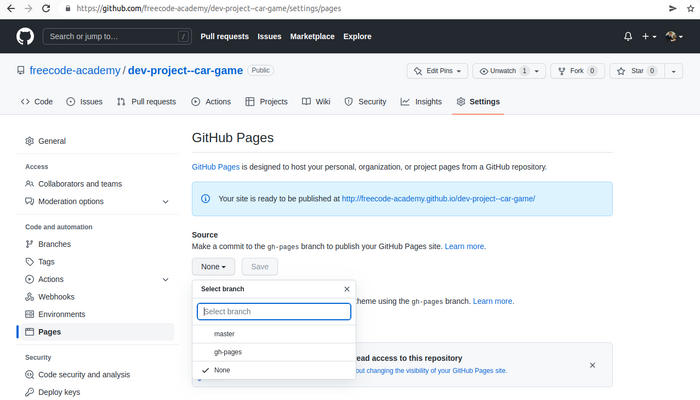Open link about changing GitHub Pages visibility

coord(431,371)
